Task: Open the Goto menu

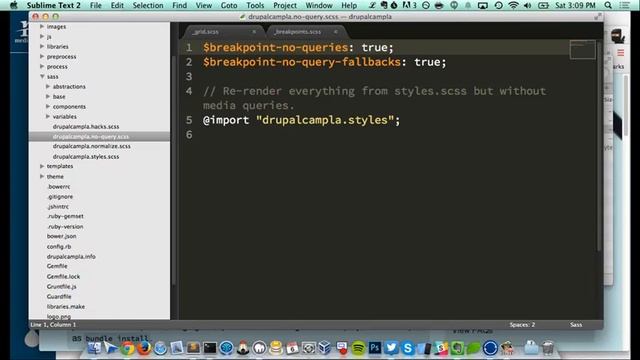Action: click(x=229, y=5)
